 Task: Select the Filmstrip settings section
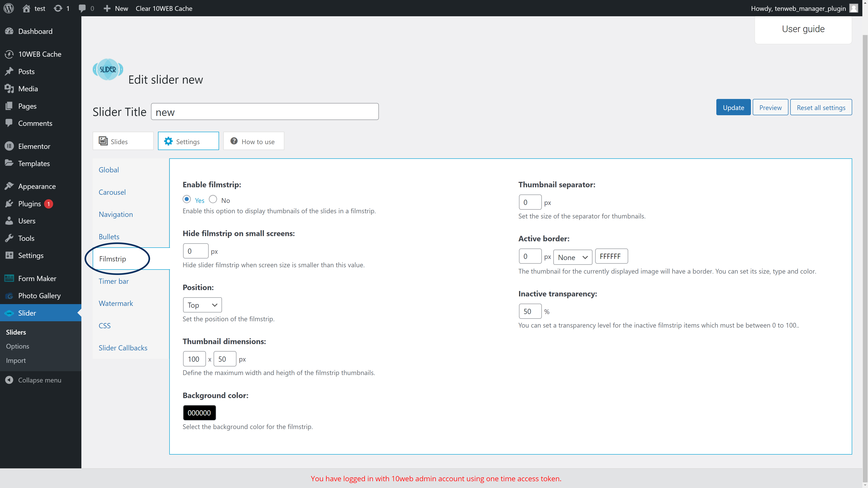[113, 259]
